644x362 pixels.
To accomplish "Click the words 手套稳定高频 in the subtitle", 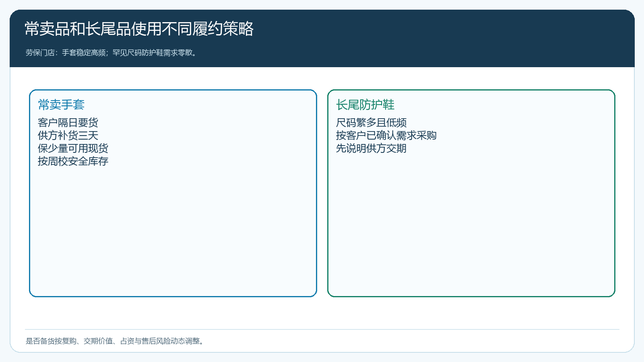I will coord(84,53).
